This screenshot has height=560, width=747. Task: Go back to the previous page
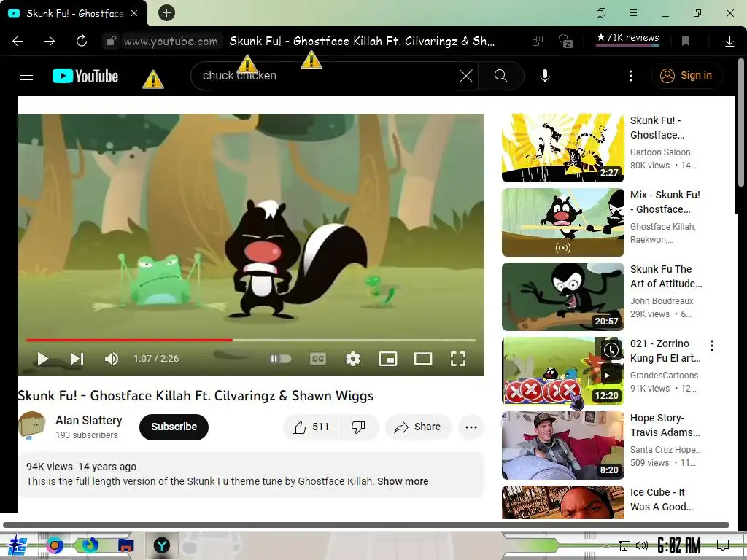point(18,42)
